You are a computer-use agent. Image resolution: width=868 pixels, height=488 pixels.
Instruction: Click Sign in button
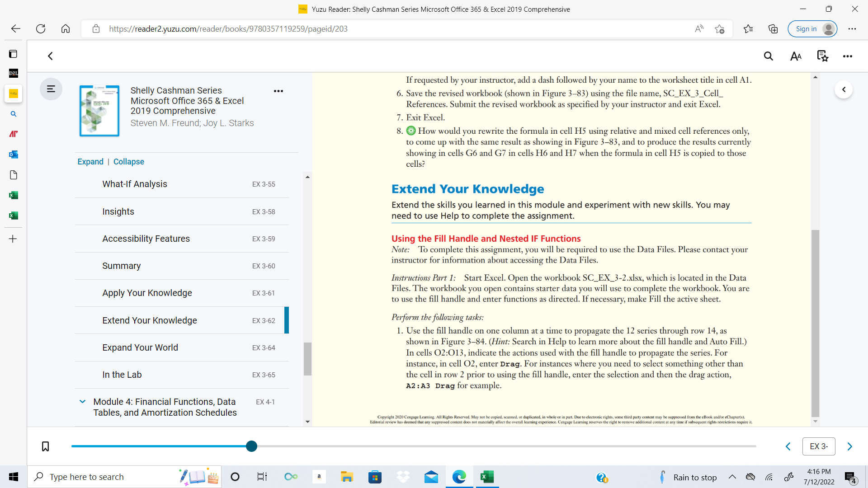812,29
